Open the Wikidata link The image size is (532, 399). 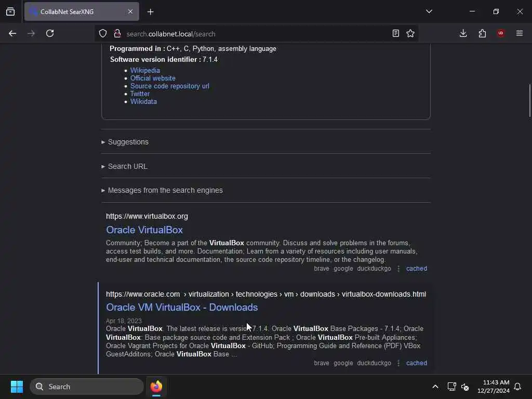point(143,101)
